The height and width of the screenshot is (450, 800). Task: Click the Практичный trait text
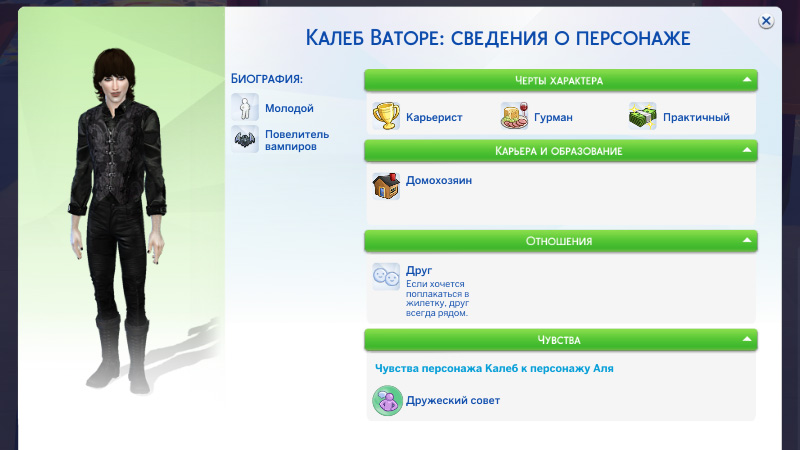(x=696, y=117)
